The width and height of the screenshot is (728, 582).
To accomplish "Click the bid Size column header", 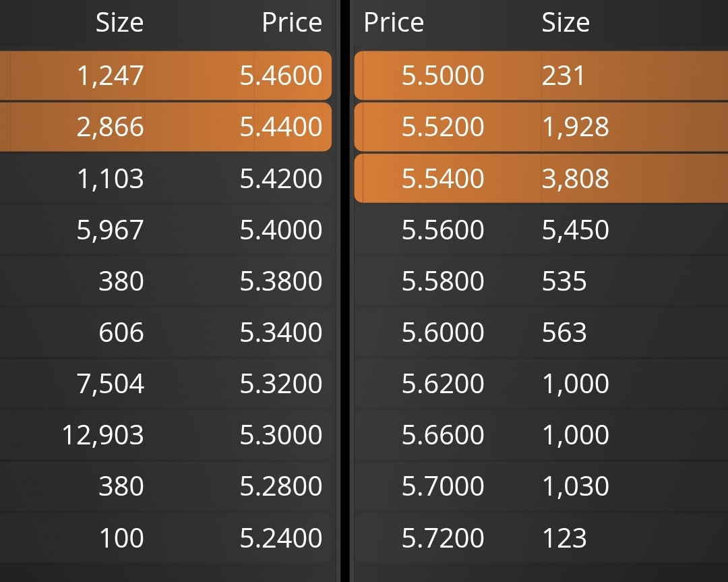I will tap(119, 22).
